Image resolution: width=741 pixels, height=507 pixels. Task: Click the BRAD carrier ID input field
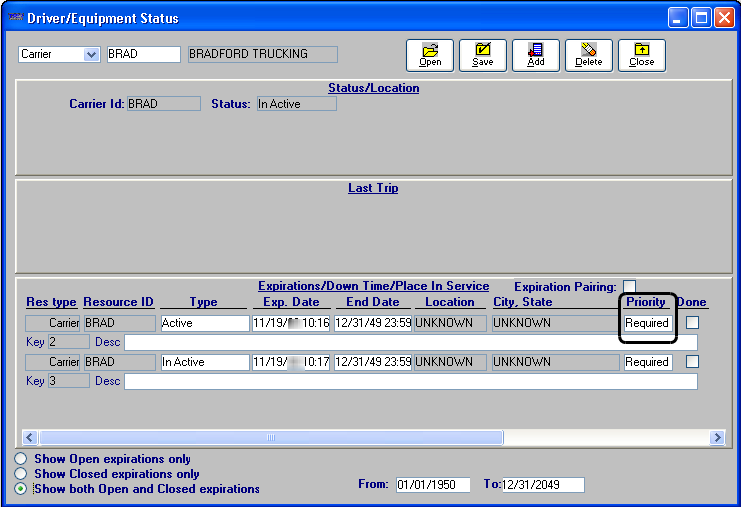[x=143, y=54]
